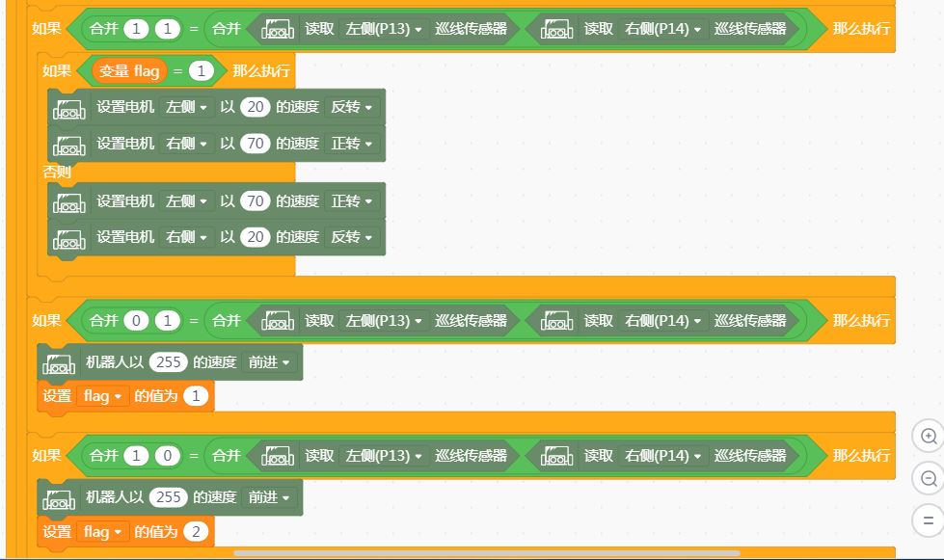Click robot icon on left motor speed 20 block
This screenshot has width=944, height=560.
coord(69,108)
